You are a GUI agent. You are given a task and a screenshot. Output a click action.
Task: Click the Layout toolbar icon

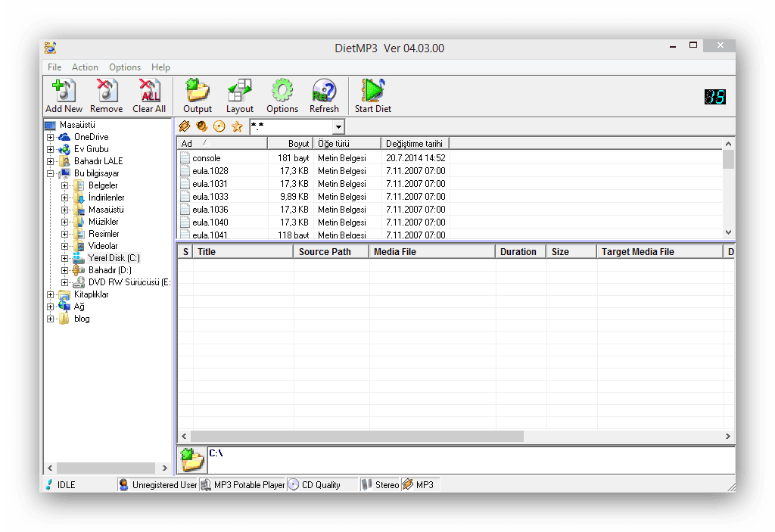tap(240, 91)
